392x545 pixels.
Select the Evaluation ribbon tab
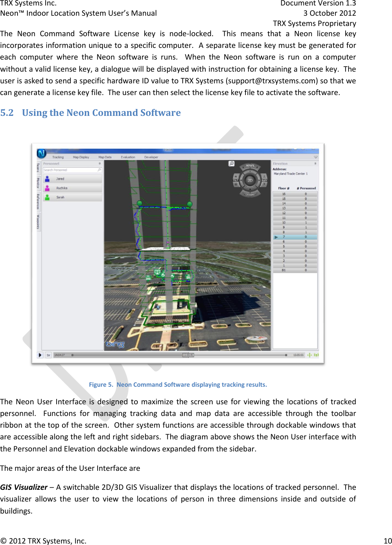[128, 157]
